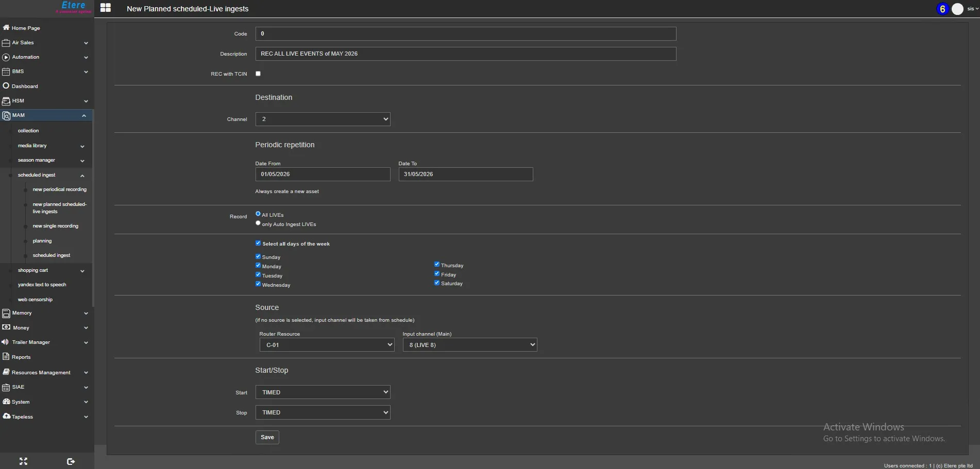Open the Start mode dropdown
Image resolution: width=980 pixels, height=469 pixels.
coord(323,392)
